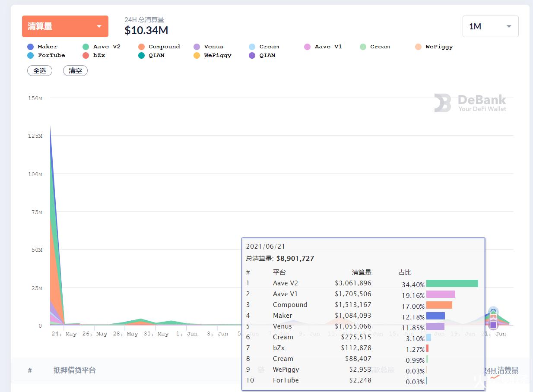Toggle the Aave V1 series label
The height and width of the screenshot is (392, 533).
click(x=328, y=47)
